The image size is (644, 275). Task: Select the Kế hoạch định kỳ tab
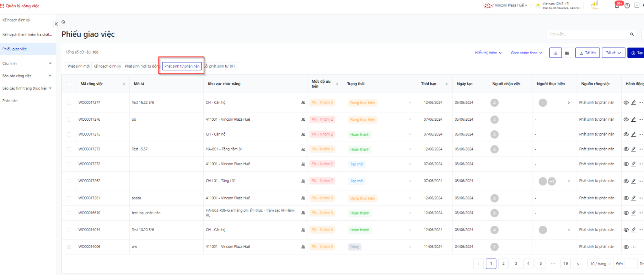click(x=107, y=66)
